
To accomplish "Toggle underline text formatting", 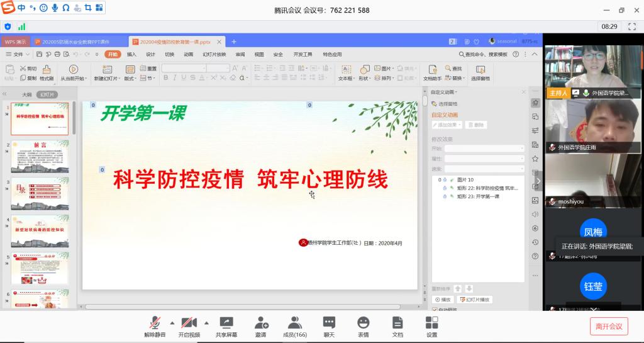I will click(x=184, y=77).
